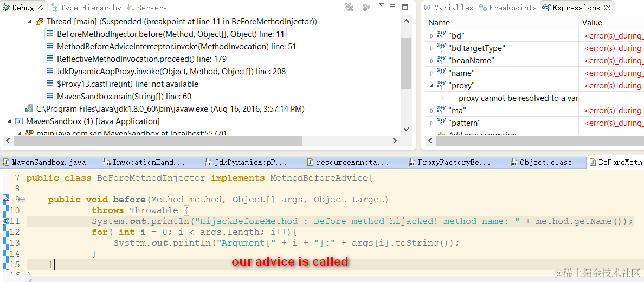The height and width of the screenshot is (282, 644).
Task: Click MethodBeforeAdvice in class declaration
Action: point(319,178)
